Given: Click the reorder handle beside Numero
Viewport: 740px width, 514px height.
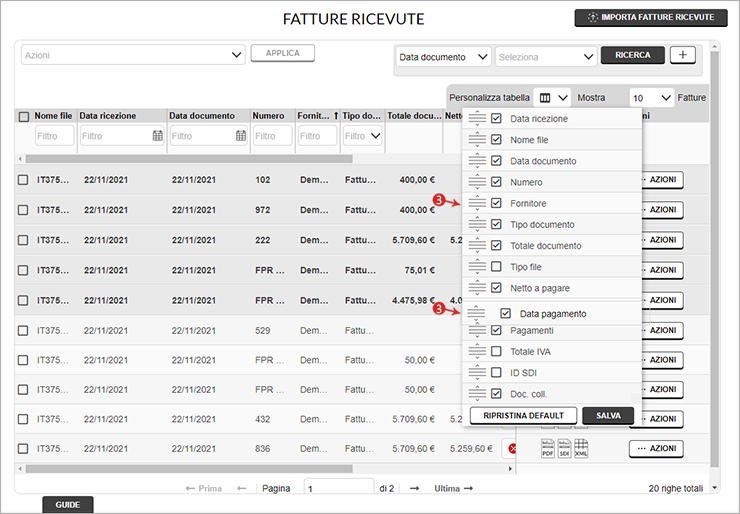Looking at the screenshot, I should tap(477, 182).
